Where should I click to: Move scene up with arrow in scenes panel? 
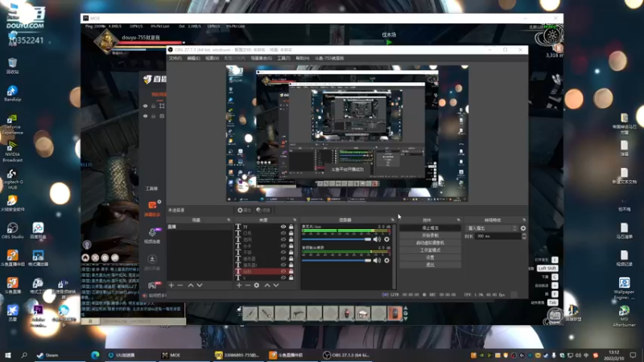[x=191, y=285]
